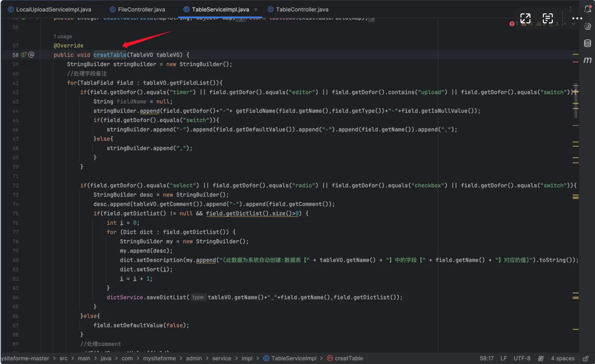
Task: Open the Maven tool window
Action: pyautogui.click(x=588, y=60)
